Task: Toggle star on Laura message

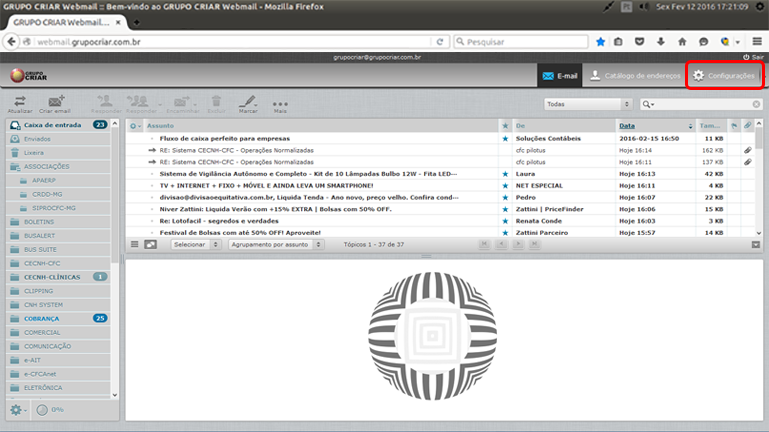Action: 505,174
